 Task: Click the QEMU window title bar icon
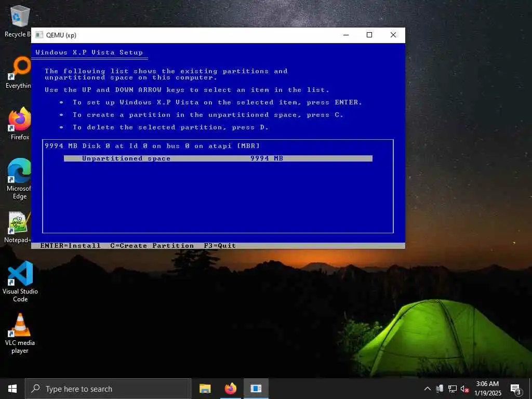pos(39,35)
